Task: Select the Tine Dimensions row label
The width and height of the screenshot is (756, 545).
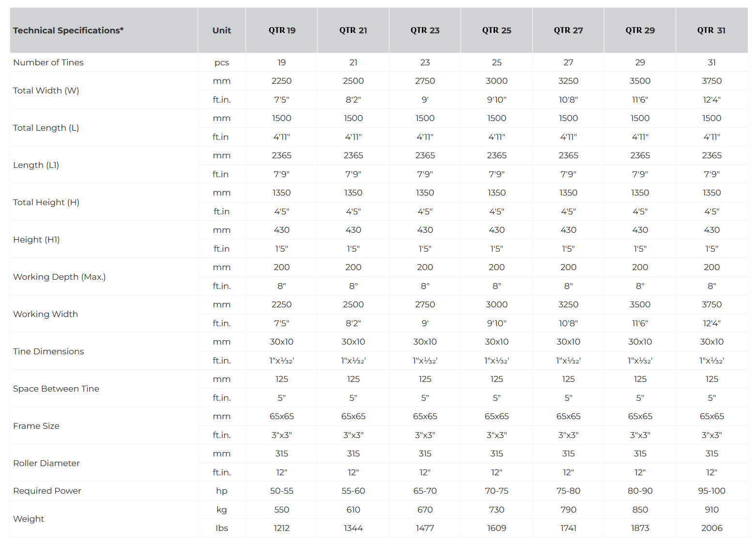Action: [48, 351]
